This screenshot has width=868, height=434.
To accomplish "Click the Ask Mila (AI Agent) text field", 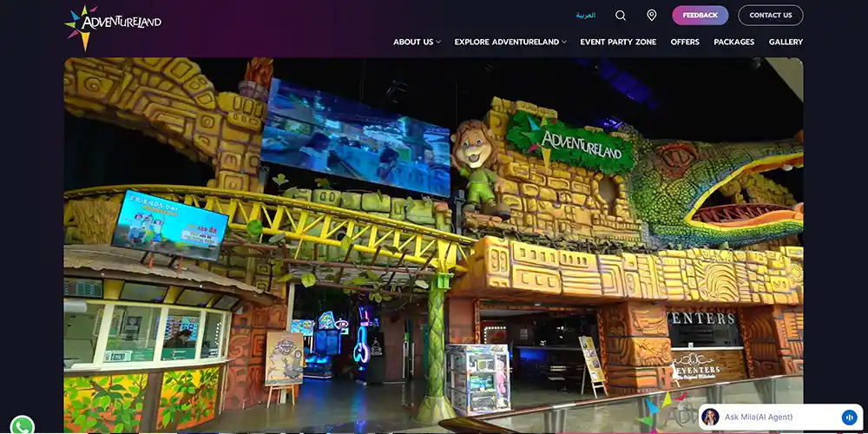I will coord(777,418).
